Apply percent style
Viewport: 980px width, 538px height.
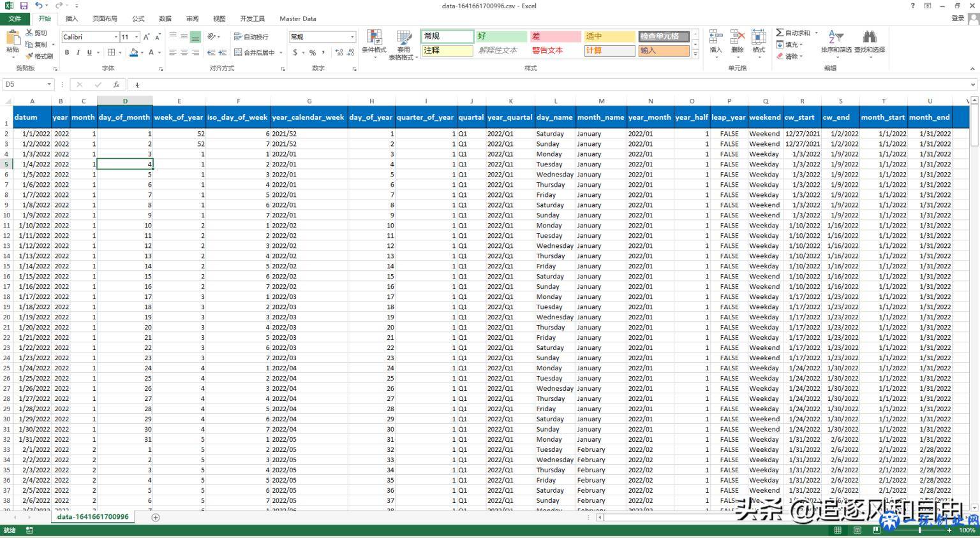[x=313, y=52]
